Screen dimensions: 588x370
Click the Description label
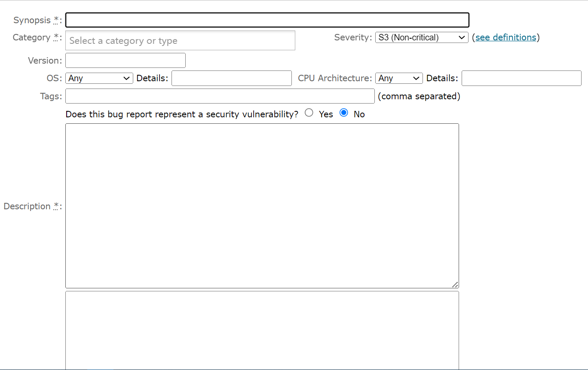[33, 206]
